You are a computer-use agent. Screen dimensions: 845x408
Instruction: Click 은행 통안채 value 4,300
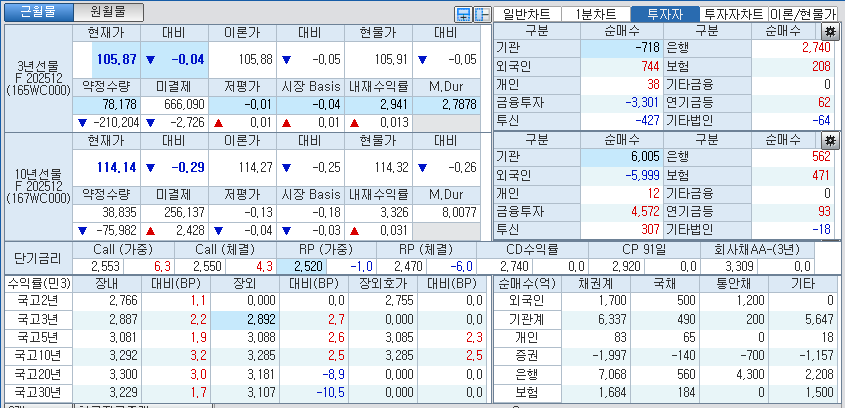[750, 375]
